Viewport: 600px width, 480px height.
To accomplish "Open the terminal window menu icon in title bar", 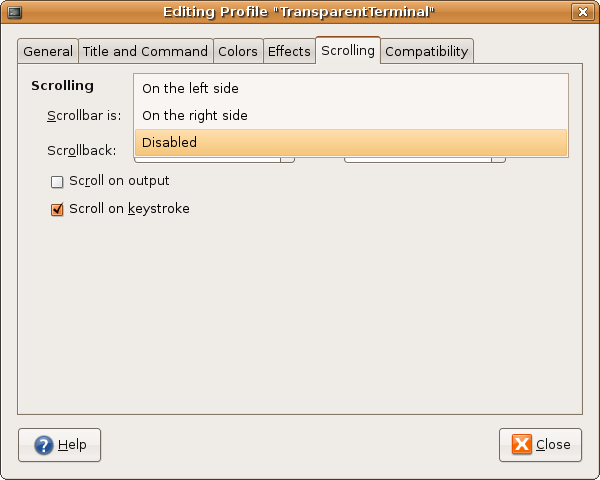I will pos(15,12).
